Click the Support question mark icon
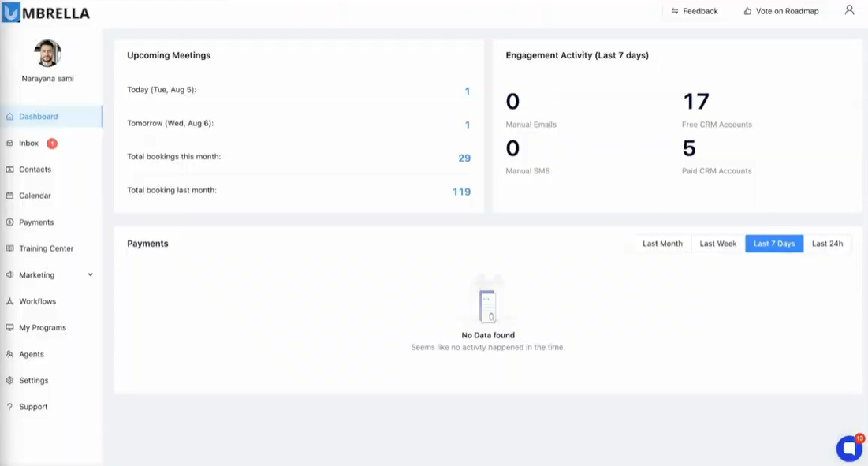Viewport: 868px width, 466px height. 9,407
